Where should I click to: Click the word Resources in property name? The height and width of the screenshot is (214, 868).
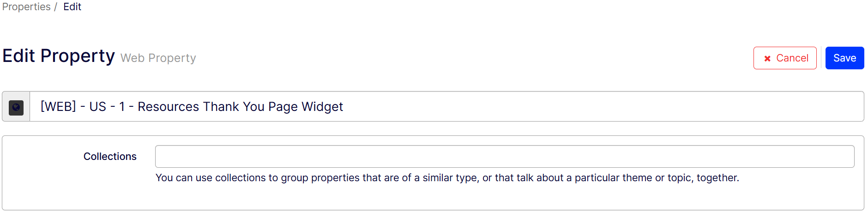(169, 107)
